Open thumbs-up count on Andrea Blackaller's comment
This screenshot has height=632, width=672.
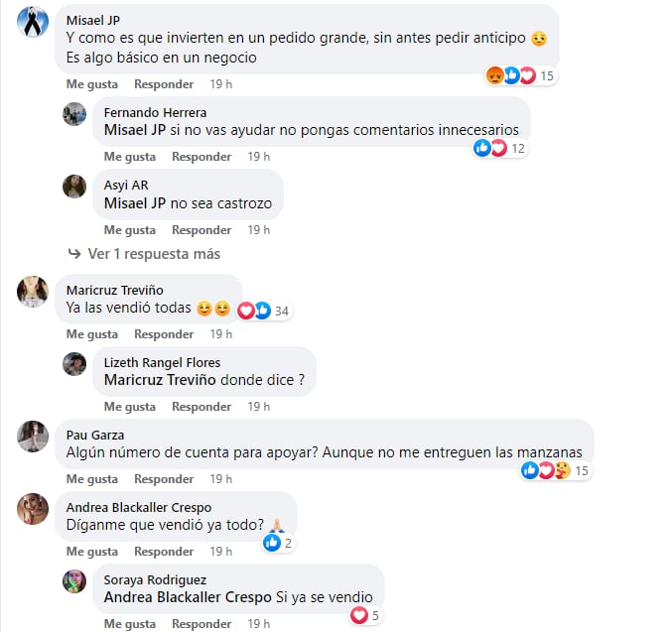[x=278, y=543]
